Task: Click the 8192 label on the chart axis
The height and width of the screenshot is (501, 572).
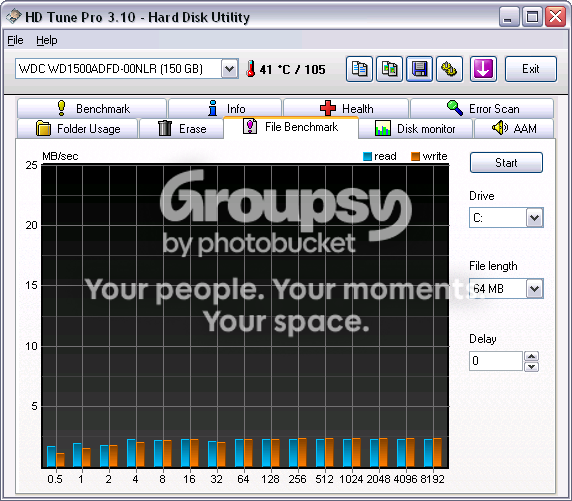Action: pos(432,479)
